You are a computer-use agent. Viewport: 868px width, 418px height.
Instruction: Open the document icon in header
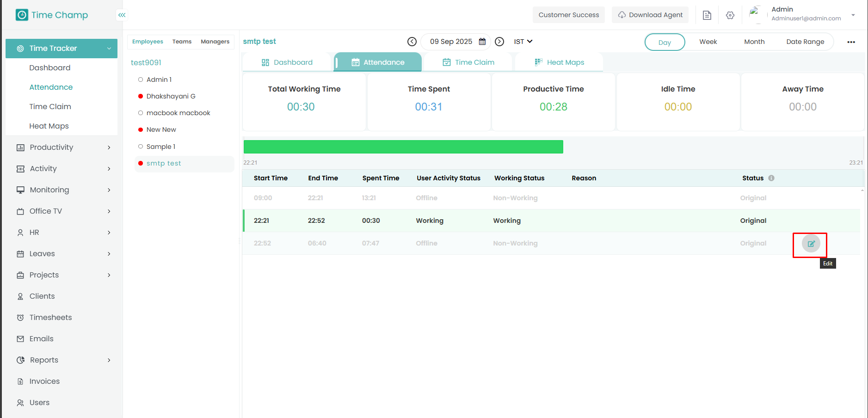707,15
